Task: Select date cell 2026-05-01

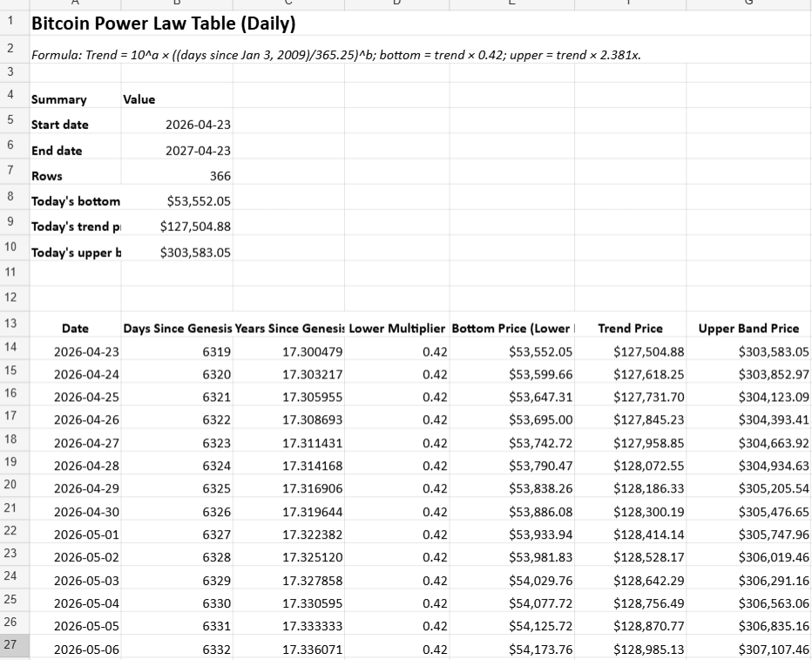Action: point(76,531)
